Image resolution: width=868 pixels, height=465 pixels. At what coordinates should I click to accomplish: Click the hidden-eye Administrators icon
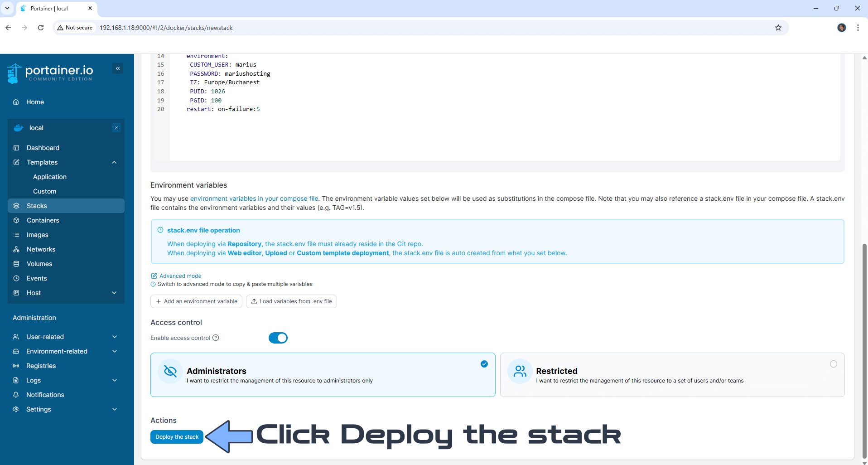click(170, 371)
